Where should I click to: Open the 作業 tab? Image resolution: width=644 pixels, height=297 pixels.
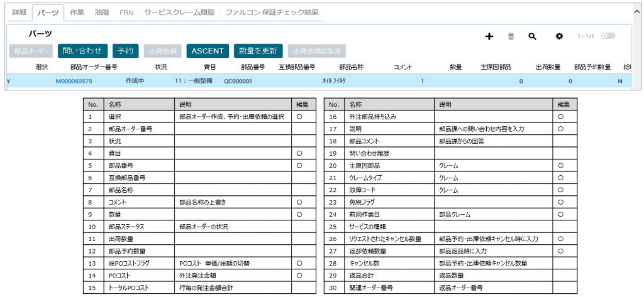(x=77, y=13)
